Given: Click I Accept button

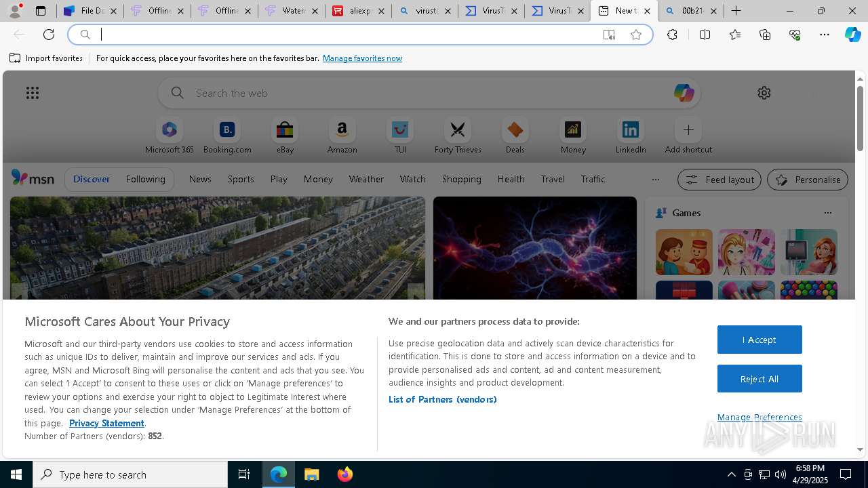Looking at the screenshot, I should (759, 340).
